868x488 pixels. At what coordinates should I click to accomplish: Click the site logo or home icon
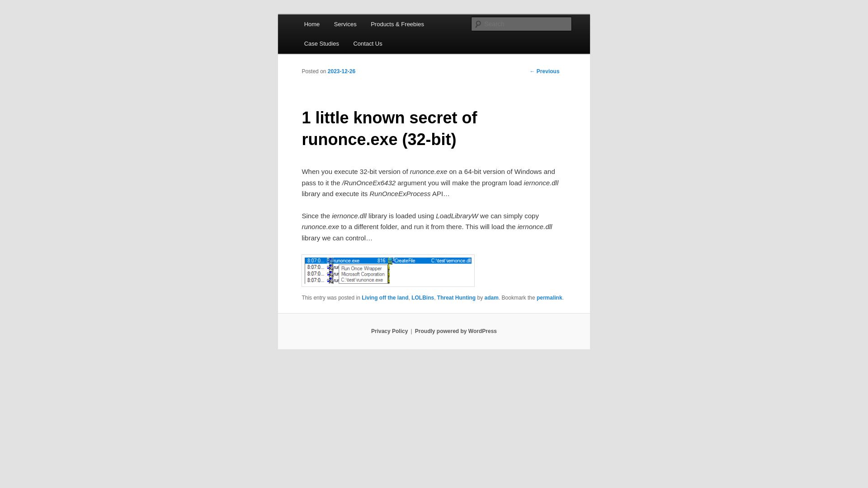tap(311, 24)
